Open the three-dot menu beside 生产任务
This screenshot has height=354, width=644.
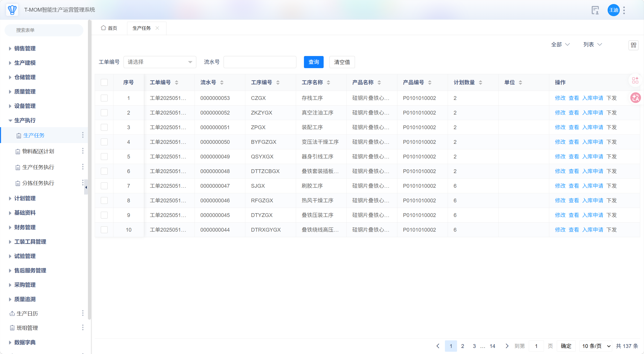pos(83,135)
